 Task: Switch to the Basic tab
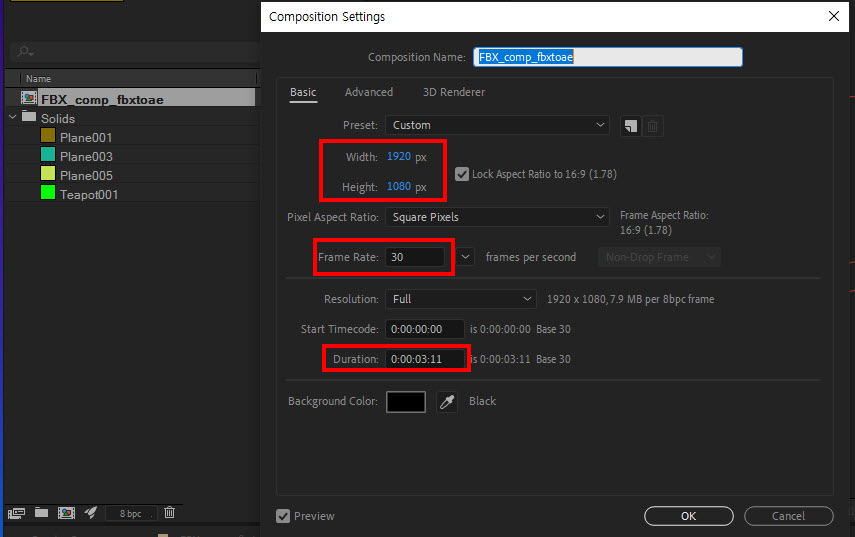pos(303,92)
